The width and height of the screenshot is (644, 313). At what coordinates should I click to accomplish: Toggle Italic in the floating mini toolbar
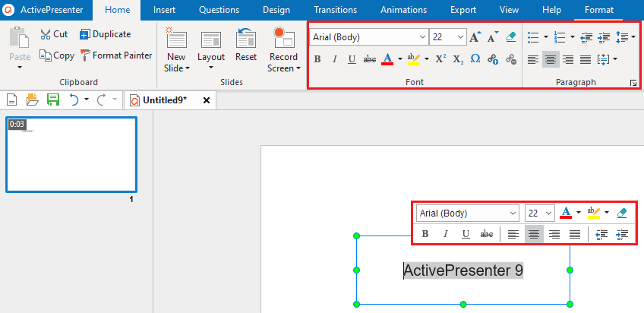tap(446, 234)
